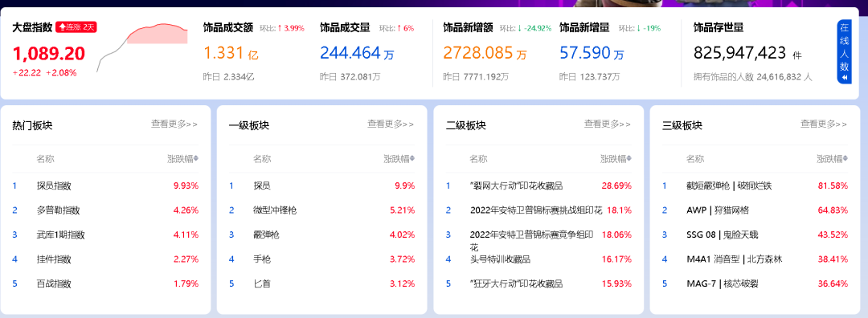Open 查看更多 in 一级板块

point(391,124)
